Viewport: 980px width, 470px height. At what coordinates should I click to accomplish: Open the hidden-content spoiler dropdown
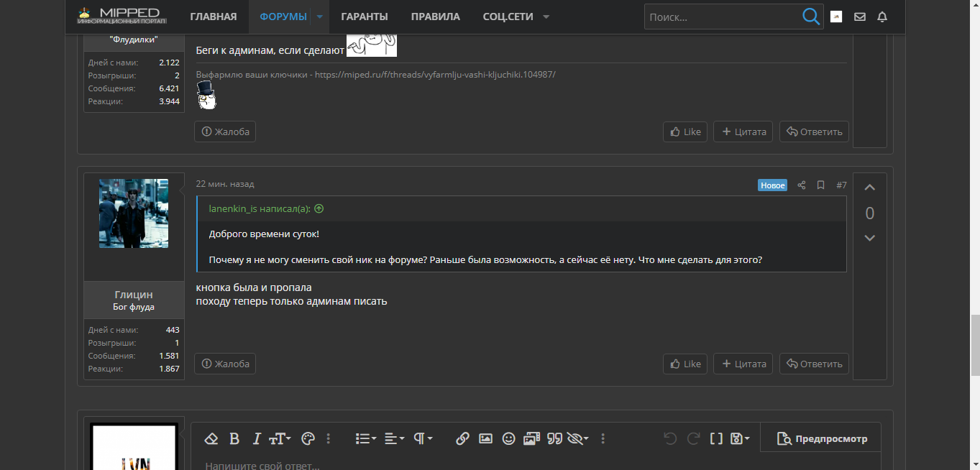click(x=578, y=438)
